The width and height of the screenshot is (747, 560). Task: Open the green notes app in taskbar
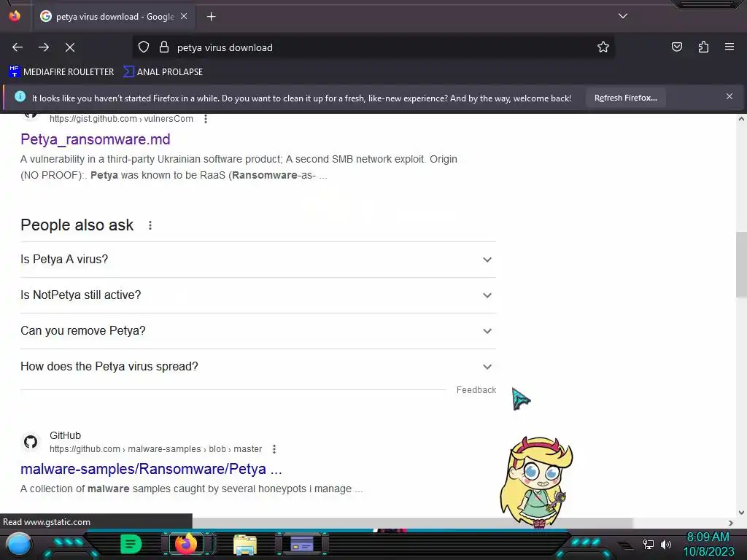[131, 544]
